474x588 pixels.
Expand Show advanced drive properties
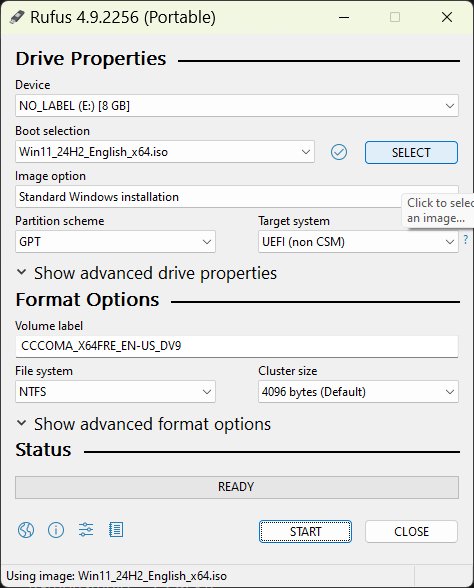pyautogui.click(x=147, y=273)
